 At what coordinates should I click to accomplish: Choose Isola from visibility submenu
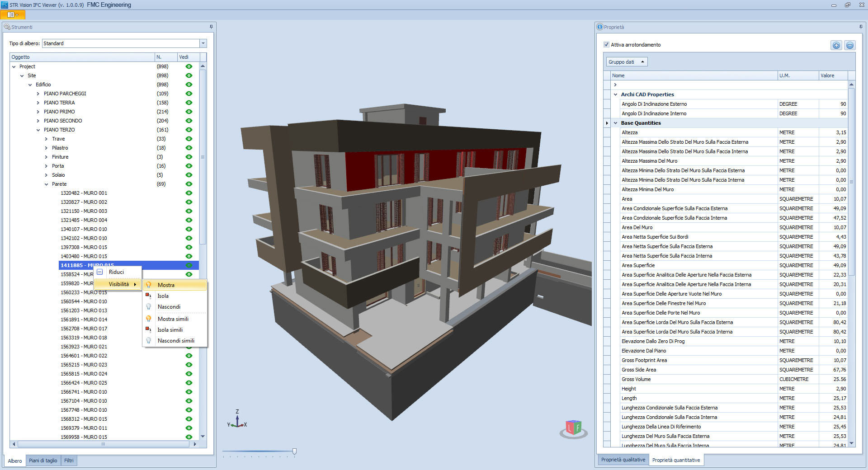175,296
